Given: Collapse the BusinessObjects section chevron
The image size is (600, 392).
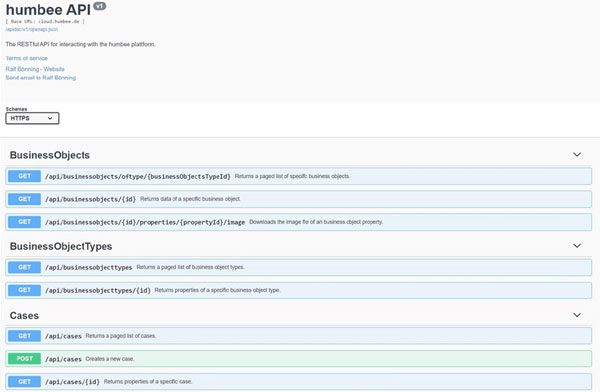Looking at the screenshot, I should (x=577, y=155).
